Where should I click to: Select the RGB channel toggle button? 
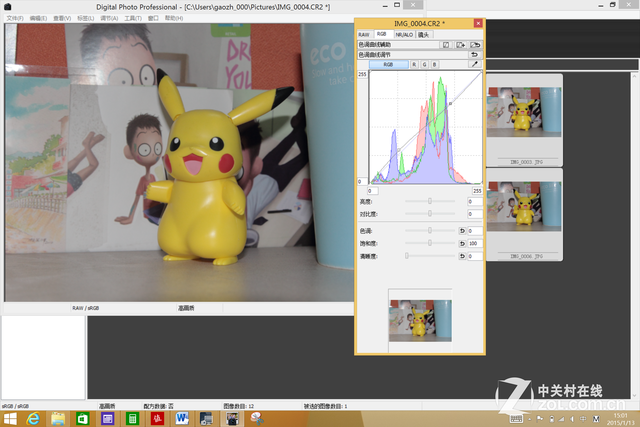(389, 64)
